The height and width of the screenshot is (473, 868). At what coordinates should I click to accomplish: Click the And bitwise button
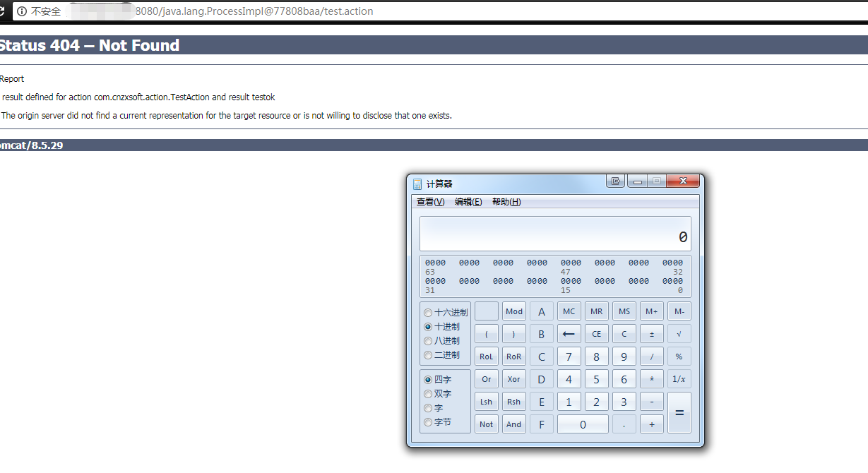514,424
